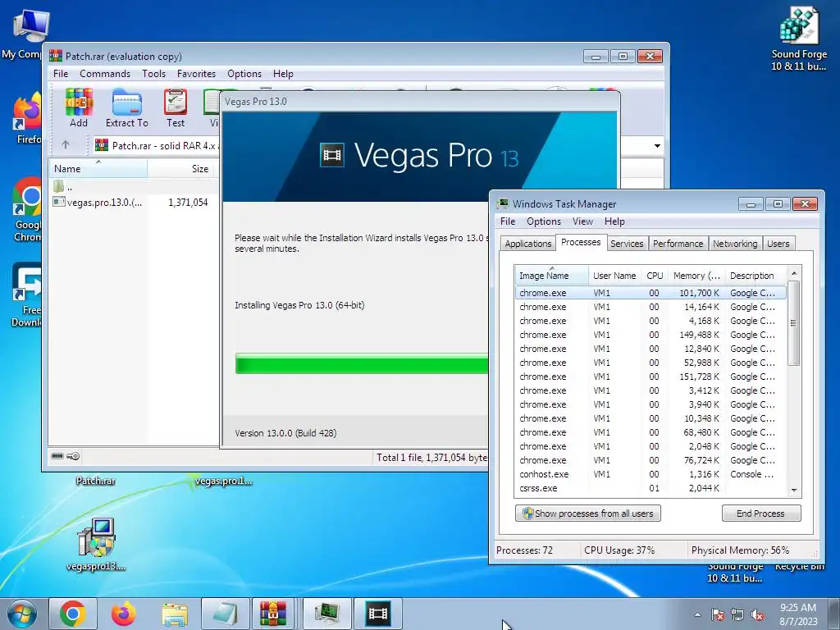Click the Vegas Pro installer progress bar
This screenshot has width=840, height=630.
click(362, 363)
